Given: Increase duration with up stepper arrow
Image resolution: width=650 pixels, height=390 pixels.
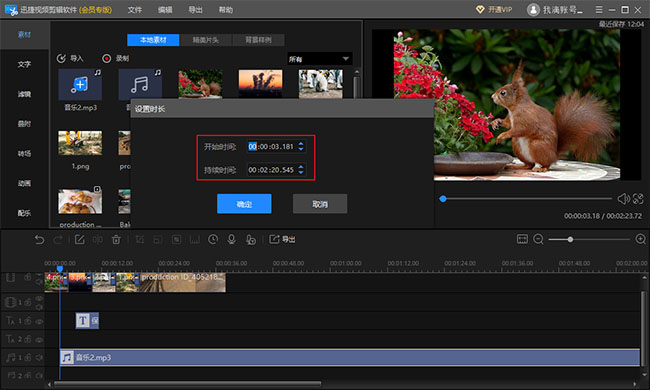Looking at the screenshot, I should [301, 167].
